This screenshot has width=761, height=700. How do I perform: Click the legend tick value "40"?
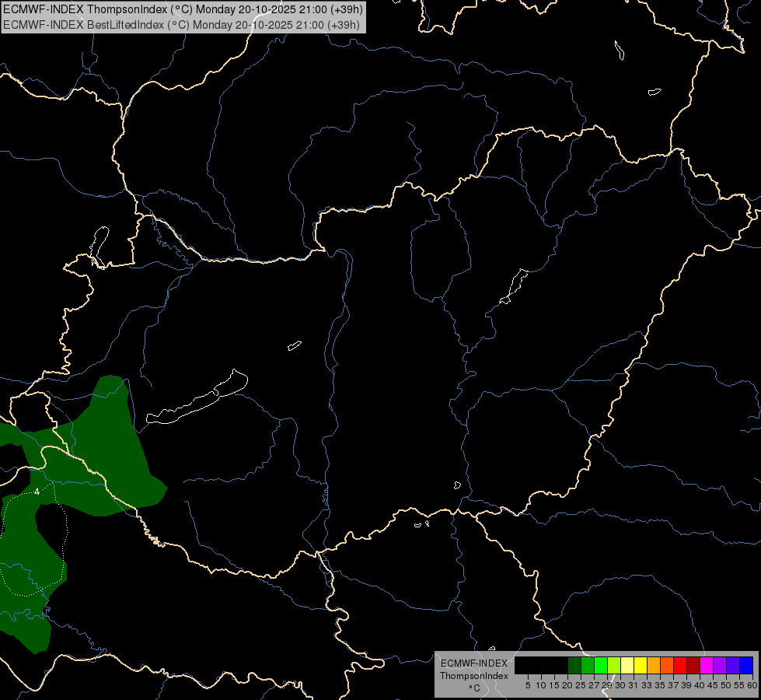(x=700, y=685)
